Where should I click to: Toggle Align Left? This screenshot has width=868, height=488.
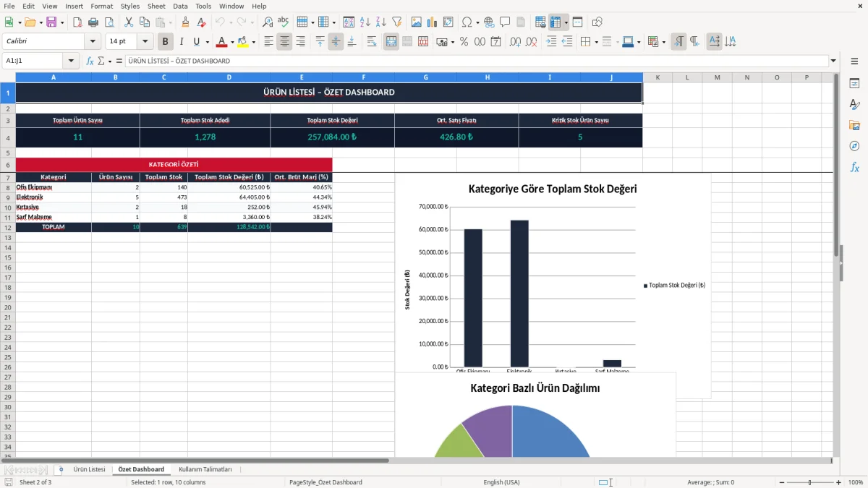[x=268, y=42]
